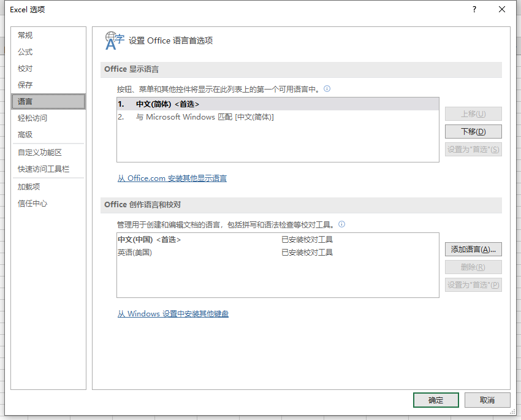This screenshot has height=420, width=521.
Task: Open the 高级 options category
Action: [48, 134]
